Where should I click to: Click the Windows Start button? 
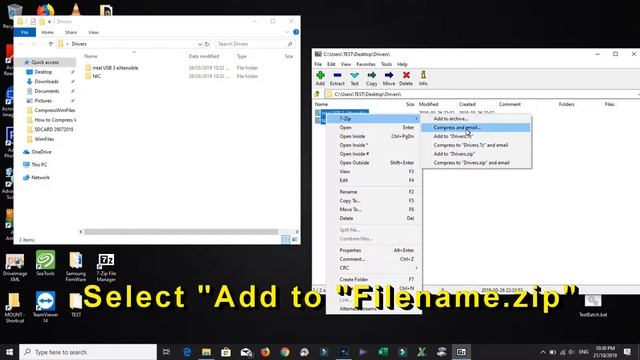point(9,352)
